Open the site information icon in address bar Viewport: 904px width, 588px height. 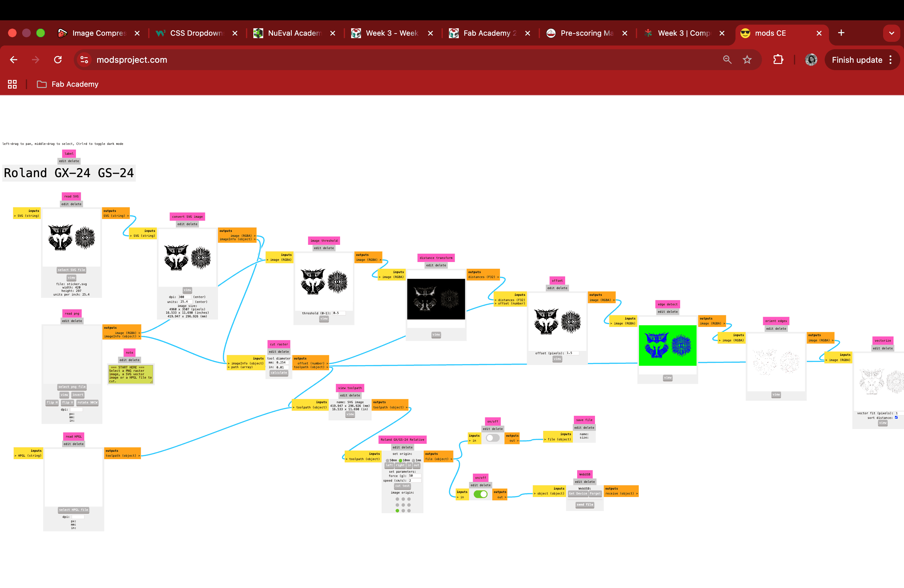pyautogui.click(x=84, y=60)
